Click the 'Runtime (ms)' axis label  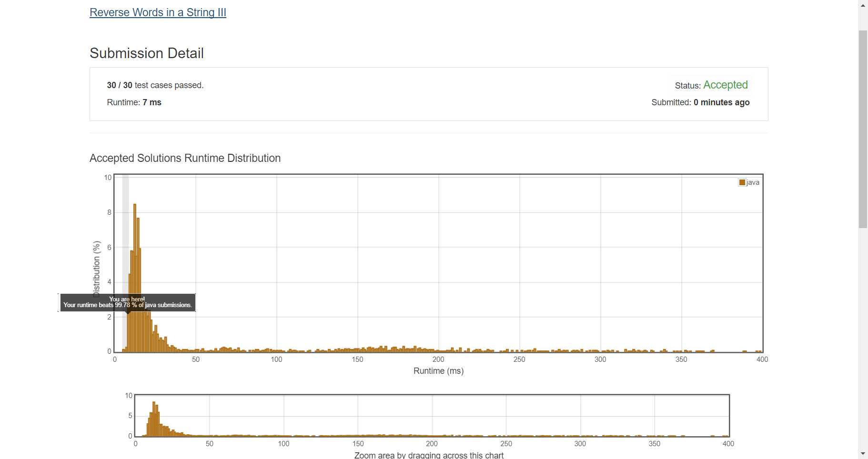[x=438, y=371]
